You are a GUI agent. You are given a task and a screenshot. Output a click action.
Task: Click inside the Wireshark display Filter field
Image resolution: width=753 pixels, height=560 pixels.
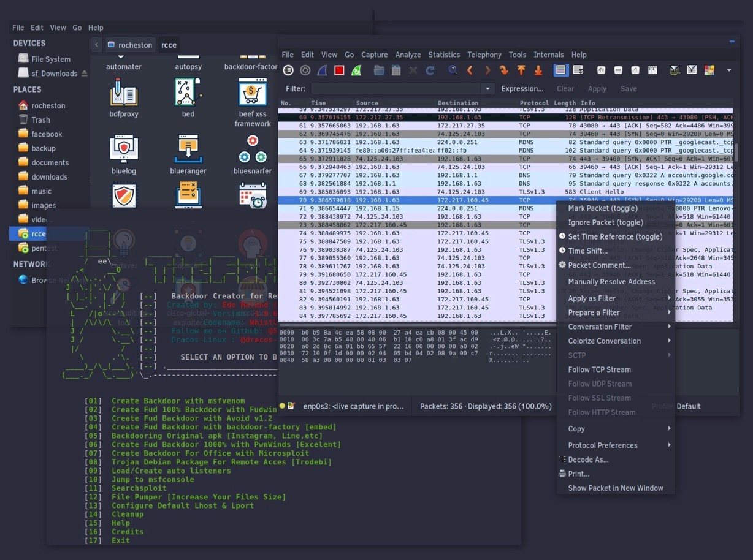[397, 89]
